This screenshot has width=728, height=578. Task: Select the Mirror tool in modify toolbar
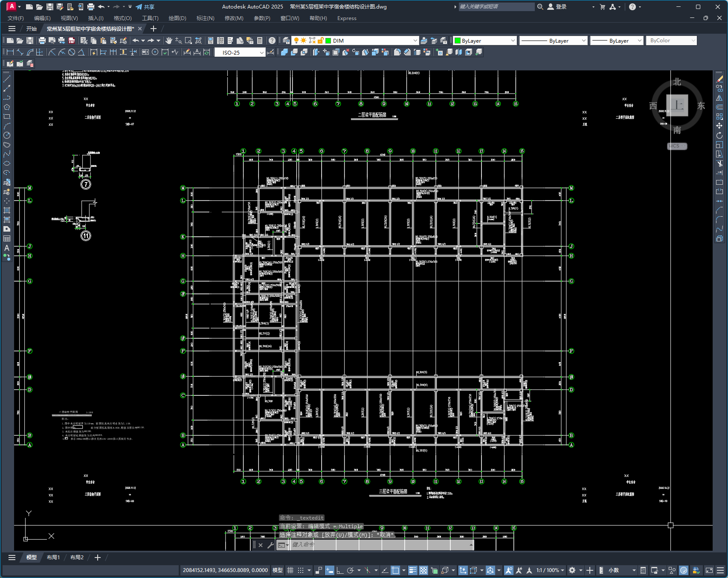point(719,98)
